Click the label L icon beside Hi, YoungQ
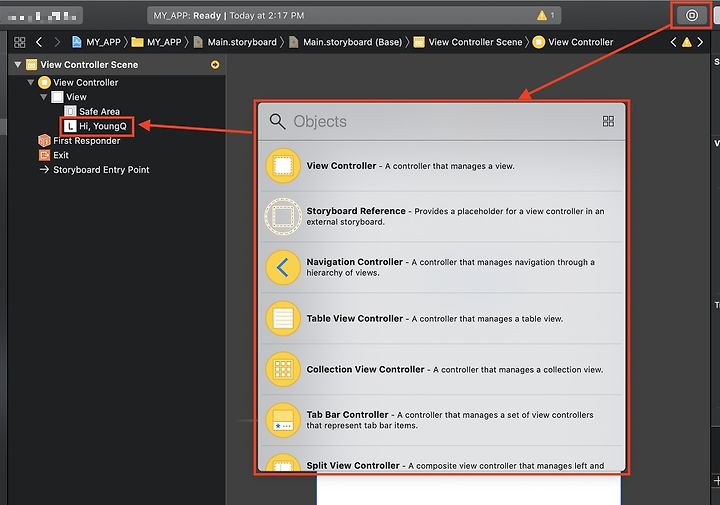The height and width of the screenshot is (505, 720). 70,126
